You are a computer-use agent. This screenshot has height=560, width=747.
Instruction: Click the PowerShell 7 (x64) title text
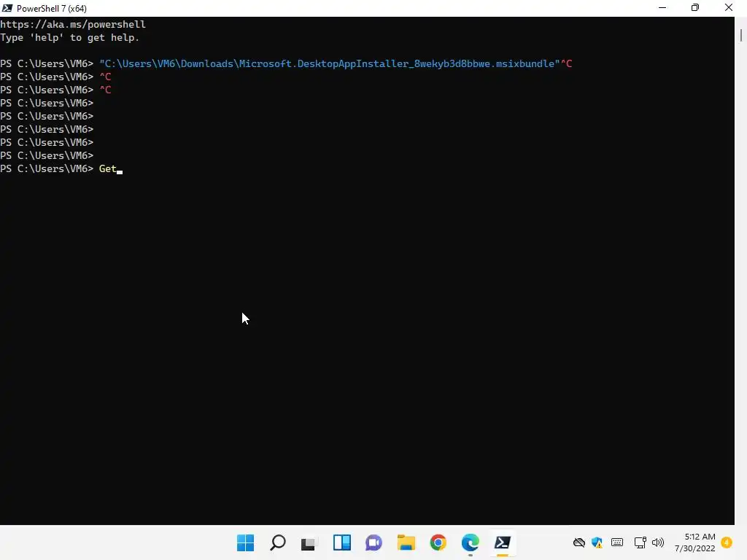pyautogui.click(x=52, y=9)
